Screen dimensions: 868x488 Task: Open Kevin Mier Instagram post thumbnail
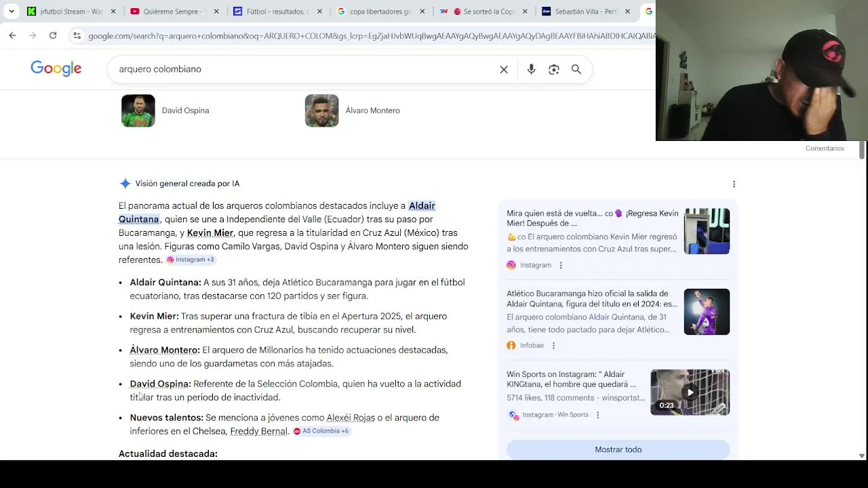click(x=707, y=231)
